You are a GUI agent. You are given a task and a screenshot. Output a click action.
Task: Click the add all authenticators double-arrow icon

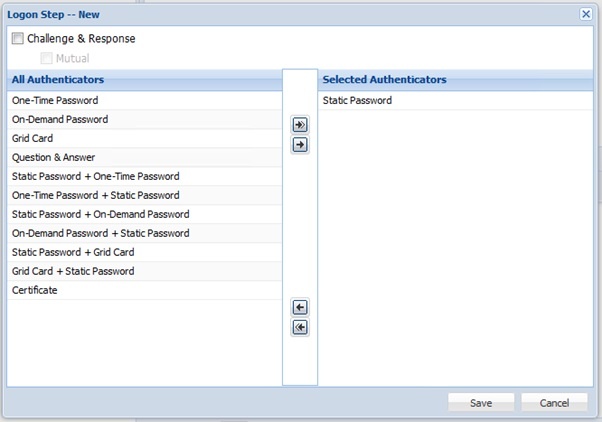pos(300,125)
